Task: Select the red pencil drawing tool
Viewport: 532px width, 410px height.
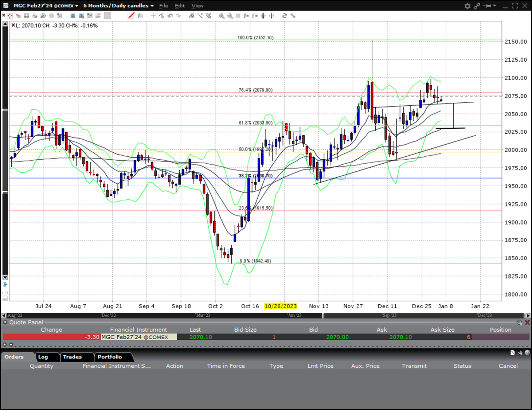Action: pos(131,16)
